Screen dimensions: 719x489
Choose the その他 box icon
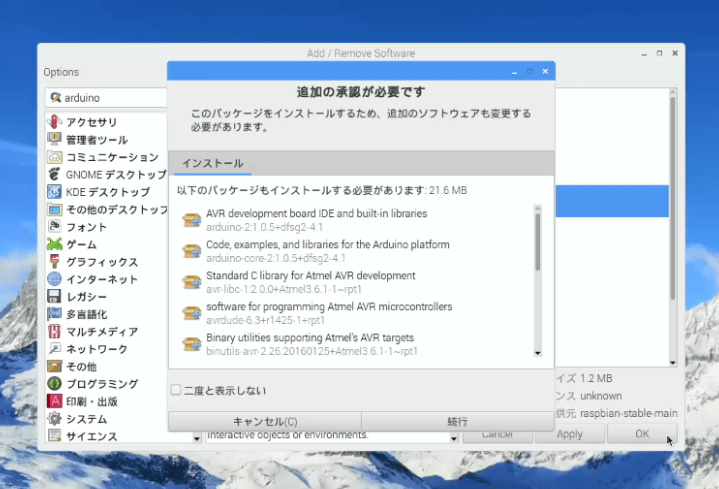point(54,366)
